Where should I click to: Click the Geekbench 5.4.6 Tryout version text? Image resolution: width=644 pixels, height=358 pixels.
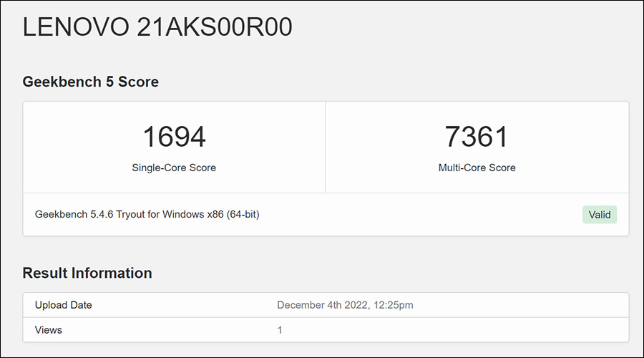pos(147,215)
